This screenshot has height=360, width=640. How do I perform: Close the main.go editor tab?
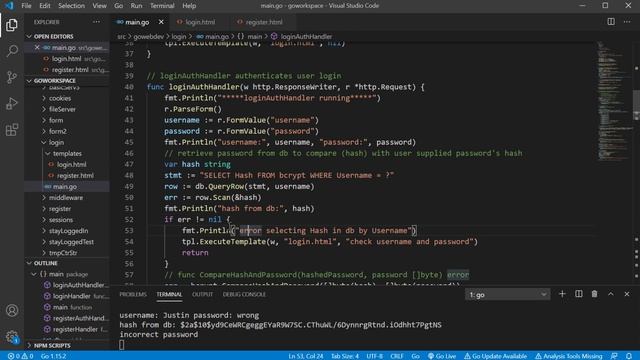tap(161, 22)
